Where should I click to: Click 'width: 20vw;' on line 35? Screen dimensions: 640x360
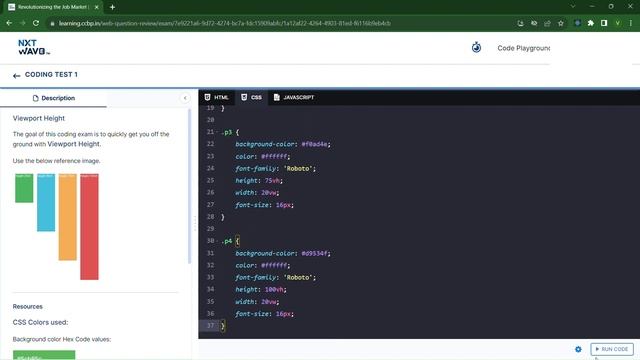(257, 302)
